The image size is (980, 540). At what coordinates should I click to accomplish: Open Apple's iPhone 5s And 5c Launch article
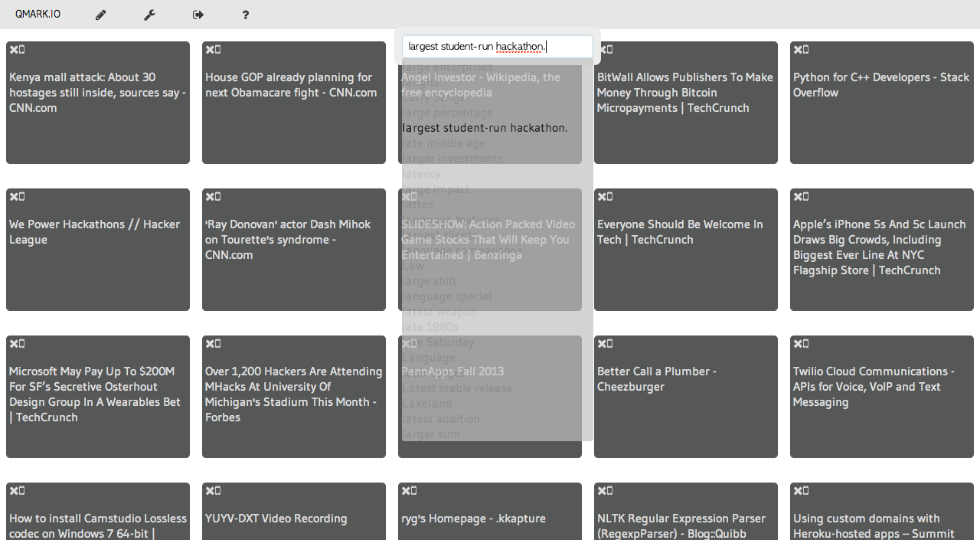[880, 247]
